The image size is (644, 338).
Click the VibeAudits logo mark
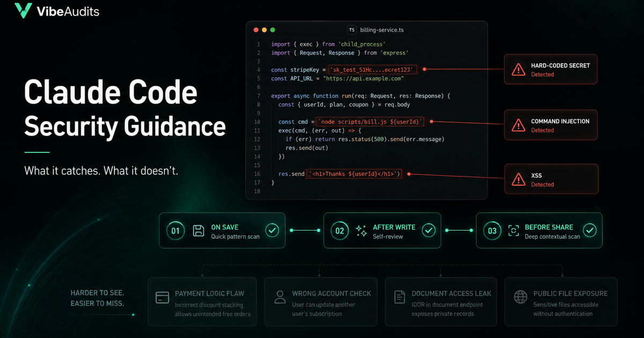click(23, 11)
